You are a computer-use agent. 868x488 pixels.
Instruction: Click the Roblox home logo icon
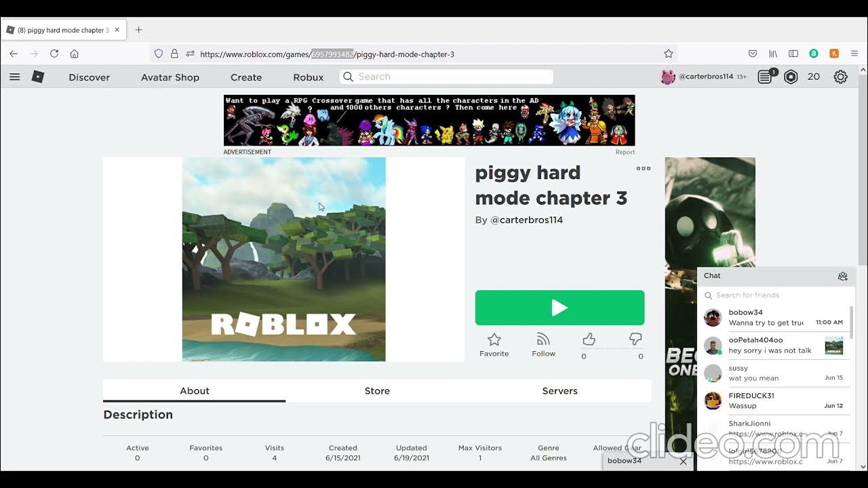pyautogui.click(x=38, y=77)
